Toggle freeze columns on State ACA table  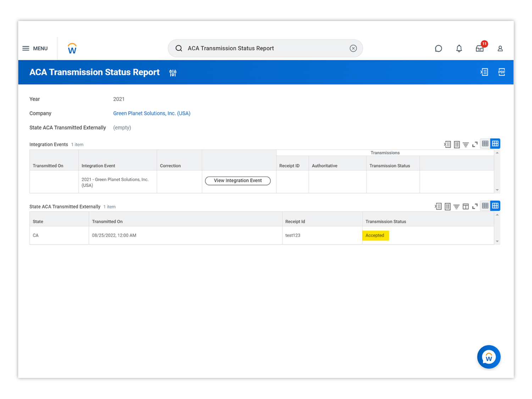tap(466, 206)
